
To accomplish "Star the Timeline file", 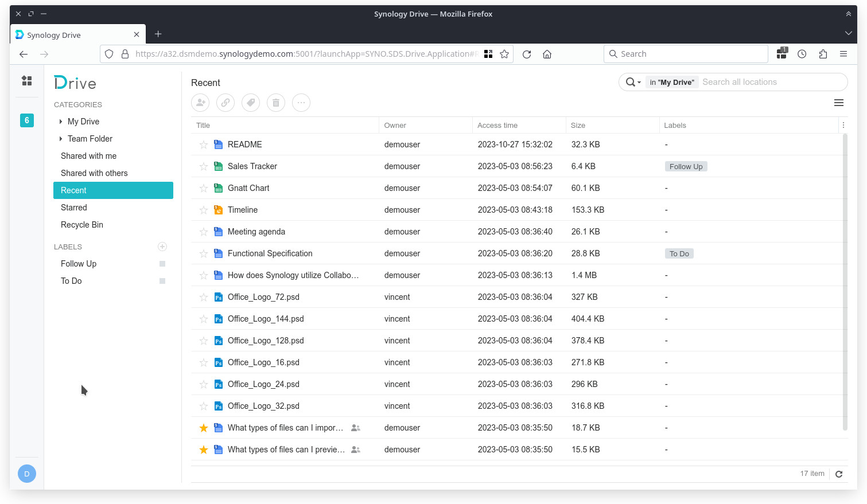I will coord(204,210).
